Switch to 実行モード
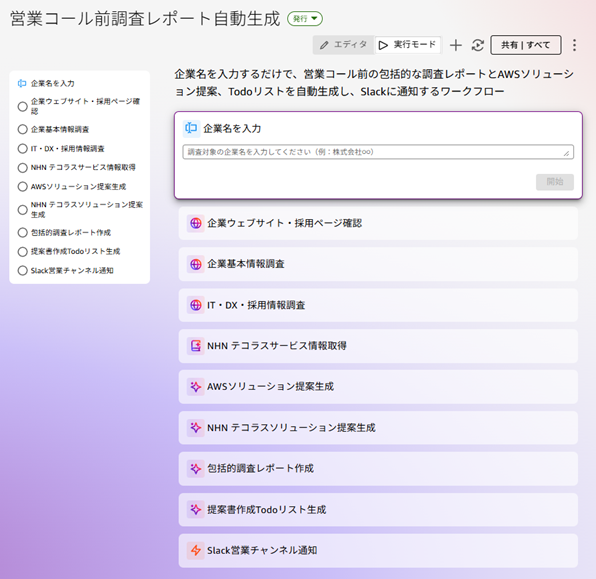596x579 pixels. click(407, 45)
